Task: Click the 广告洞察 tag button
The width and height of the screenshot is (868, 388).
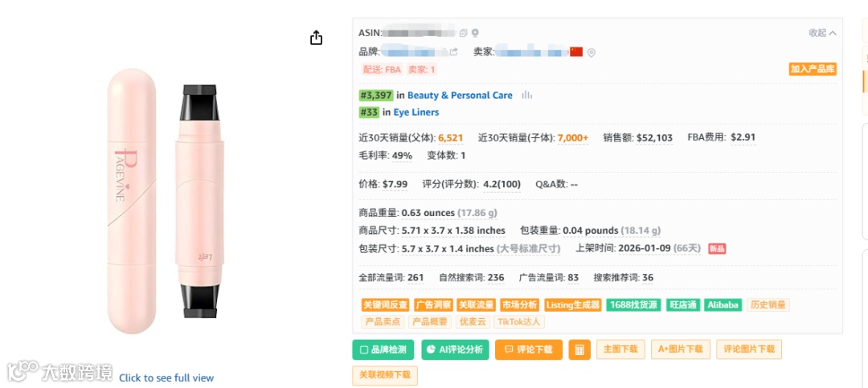Action: coord(433,305)
